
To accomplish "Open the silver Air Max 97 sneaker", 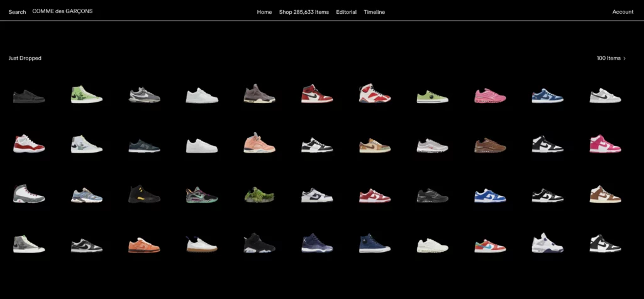I will click(x=433, y=146).
